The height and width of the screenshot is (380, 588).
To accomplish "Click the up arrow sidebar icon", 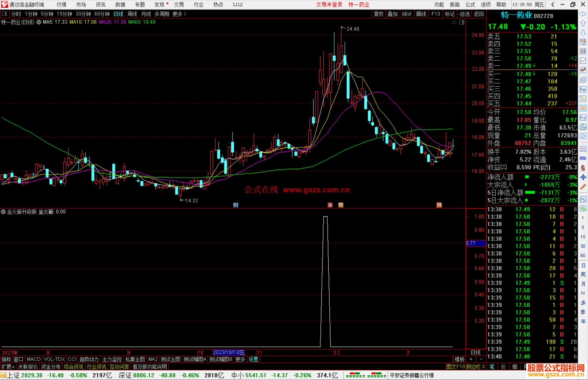I will pos(583,23).
